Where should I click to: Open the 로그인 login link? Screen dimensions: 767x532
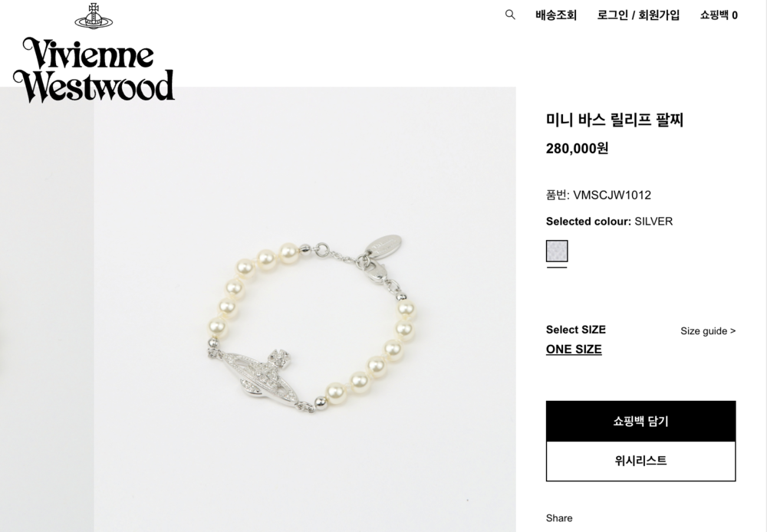(x=612, y=15)
